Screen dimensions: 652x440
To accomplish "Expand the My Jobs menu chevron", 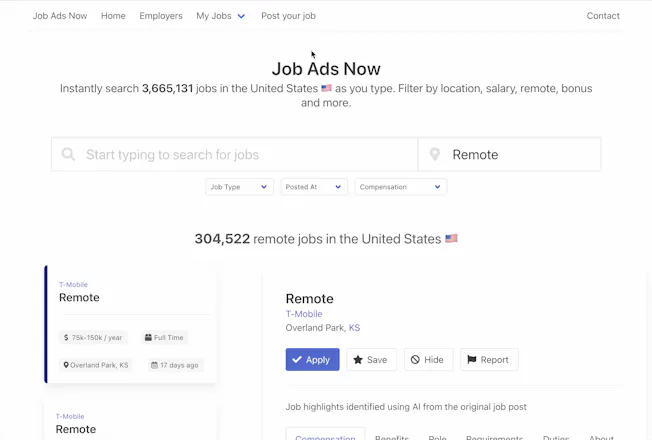I will point(241,16).
